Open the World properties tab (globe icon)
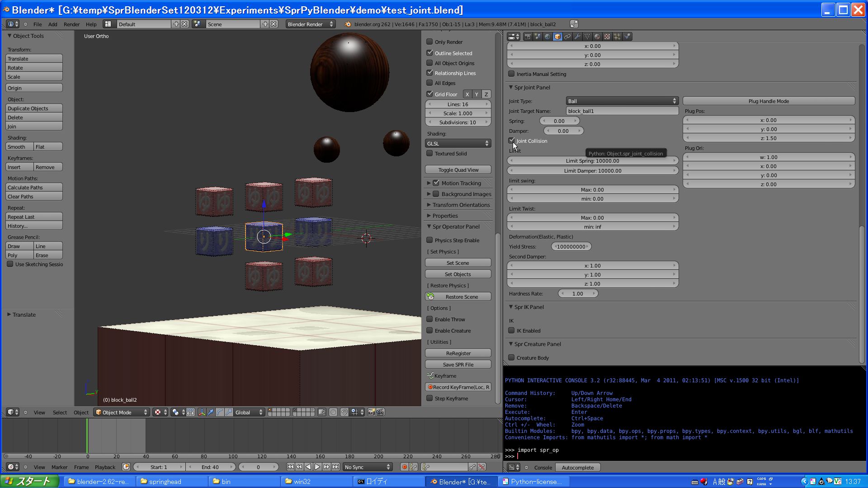The image size is (868, 488). 547,37
